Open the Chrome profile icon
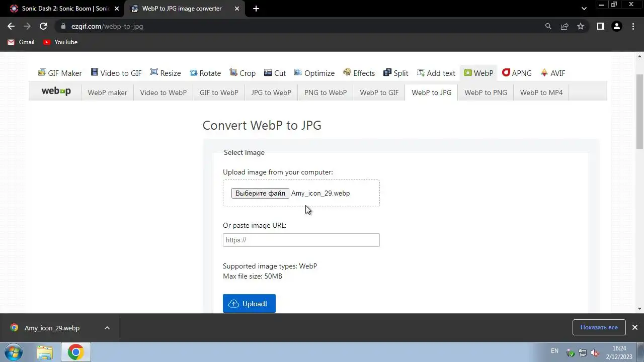Screen dimensions: 644x362 click(617, 26)
